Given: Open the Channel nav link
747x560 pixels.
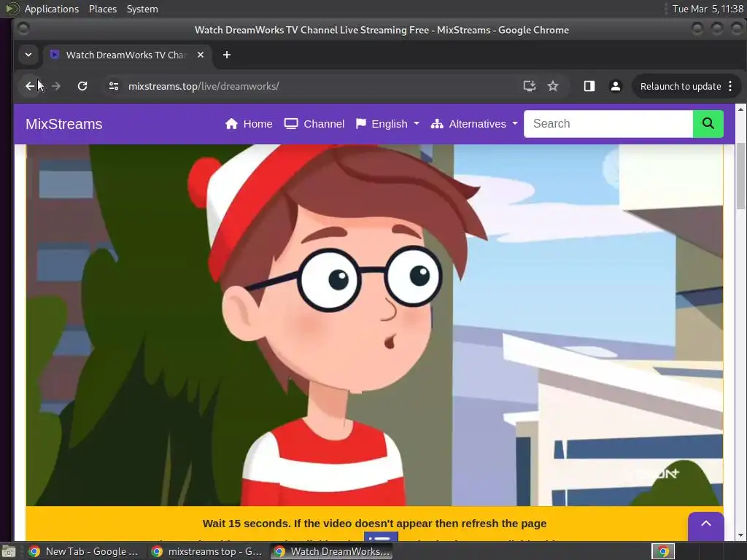Looking at the screenshot, I should (314, 124).
